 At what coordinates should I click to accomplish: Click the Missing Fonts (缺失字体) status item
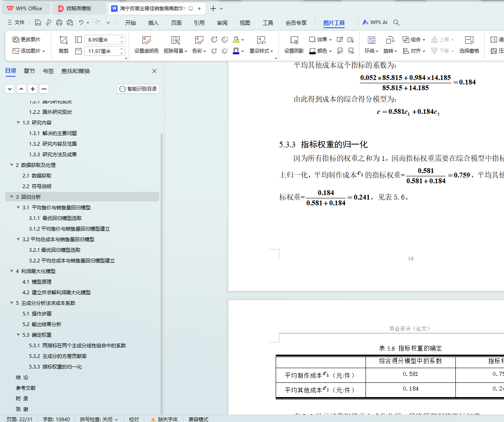tap(164, 419)
